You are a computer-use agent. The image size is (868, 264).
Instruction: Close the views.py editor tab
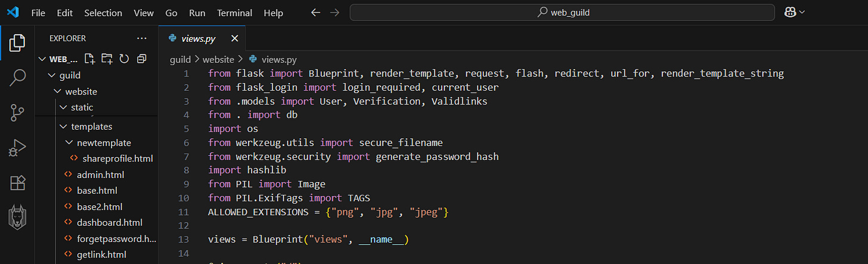234,39
